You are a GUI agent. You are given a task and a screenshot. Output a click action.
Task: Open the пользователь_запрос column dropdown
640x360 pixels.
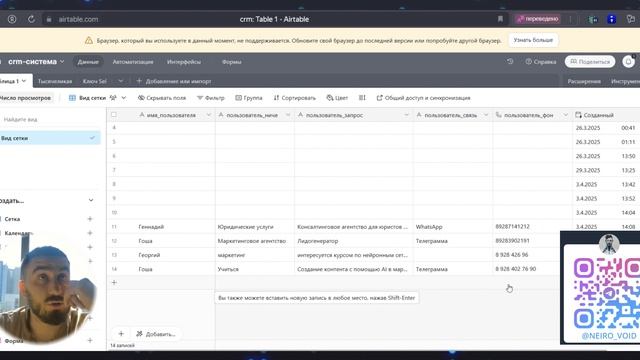tap(406, 115)
